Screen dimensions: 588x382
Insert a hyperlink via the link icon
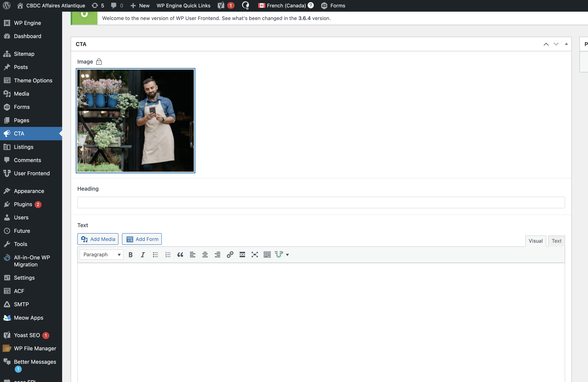230,254
